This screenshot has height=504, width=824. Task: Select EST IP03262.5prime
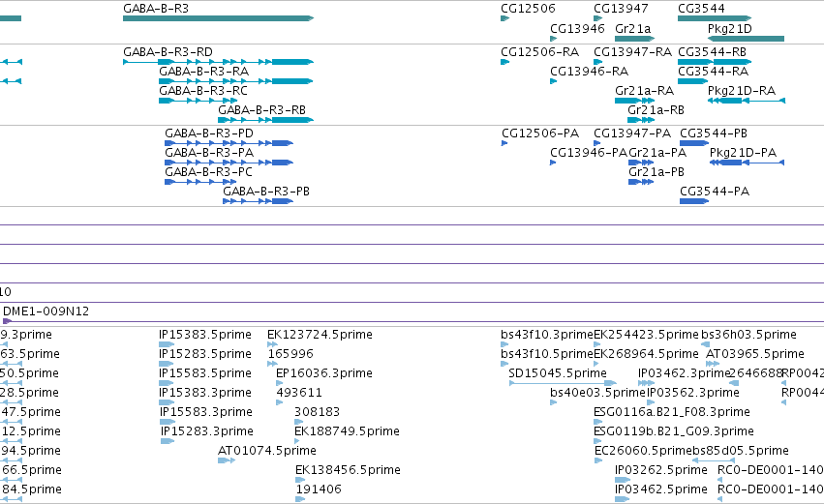click(x=623, y=481)
